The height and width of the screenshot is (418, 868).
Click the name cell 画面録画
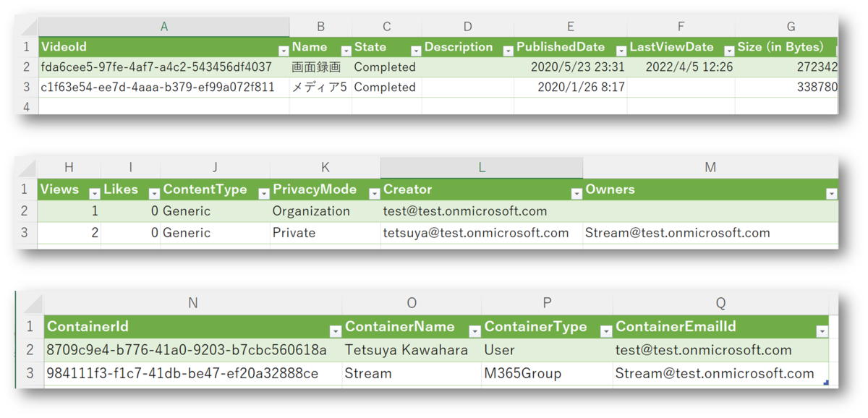point(320,67)
